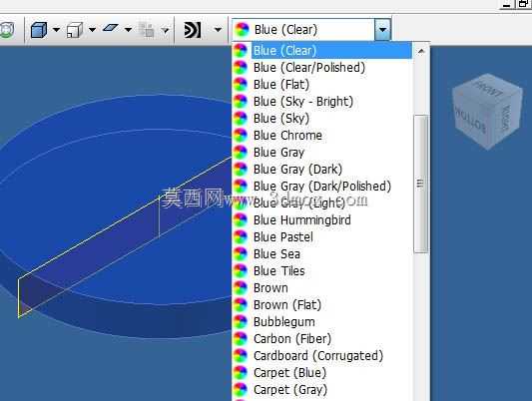Viewport: 532px width, 401px height.
Task: Select Blue Gray (Dark/Polished) entry
Action: pyautogui.click(x=322, y=187)
